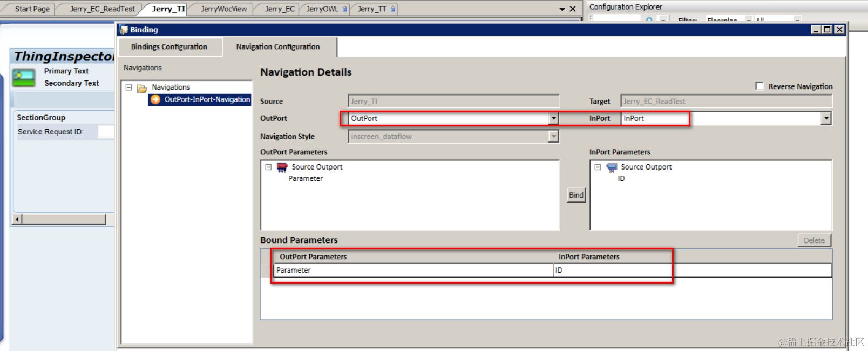Select the Jerry_TI tab
The image size is (868, 351).
coord(168,9)
